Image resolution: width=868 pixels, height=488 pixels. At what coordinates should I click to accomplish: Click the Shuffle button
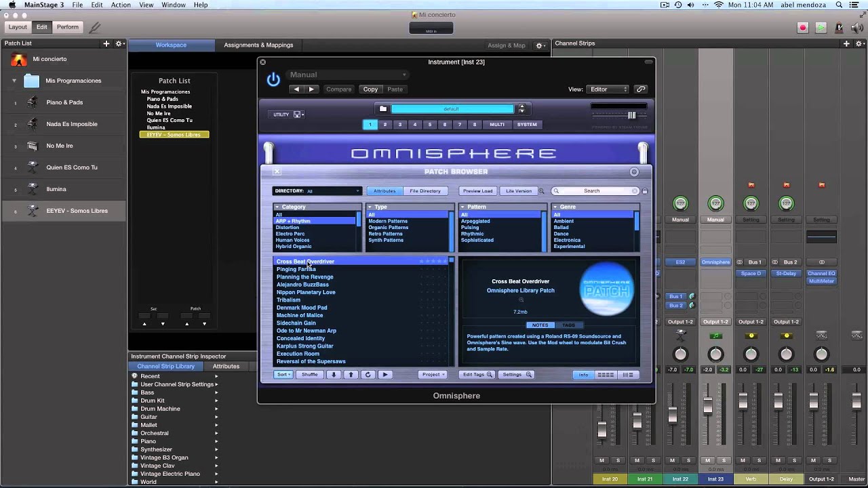(x=309, y=375)
